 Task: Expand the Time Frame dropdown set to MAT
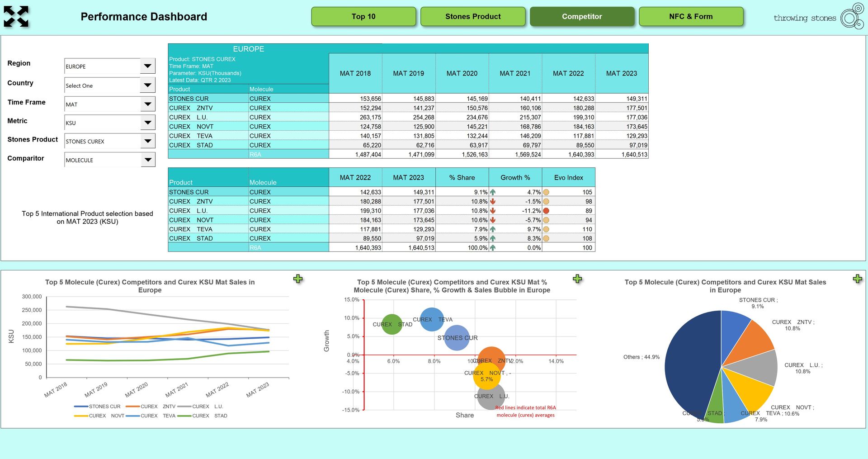pyautogui.click(x=147, y=104)
